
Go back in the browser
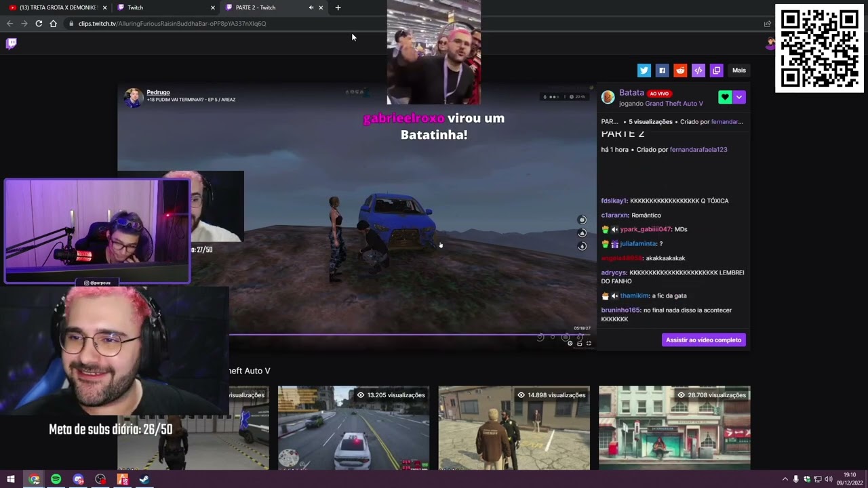tap(9, 24)
